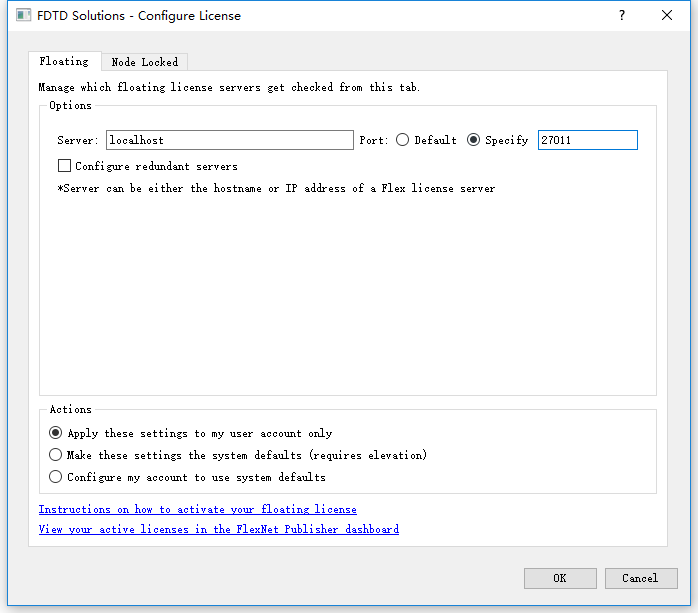The width and height of the screenshot is (698, 613).
Task: Switch to the Floating tab
Action: (x=65, y=61)
